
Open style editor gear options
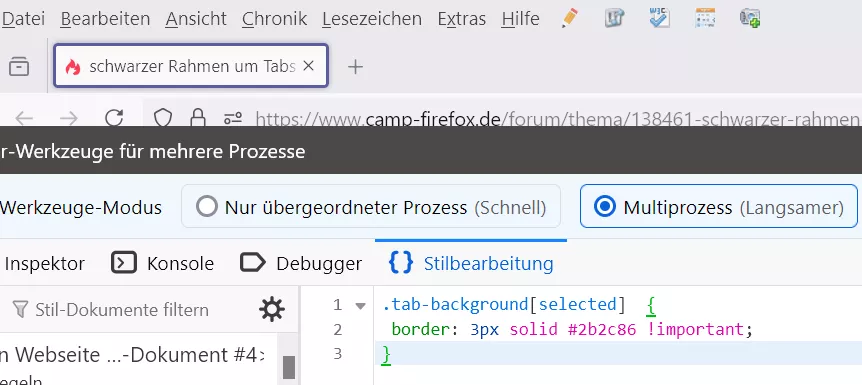(272, 310)
